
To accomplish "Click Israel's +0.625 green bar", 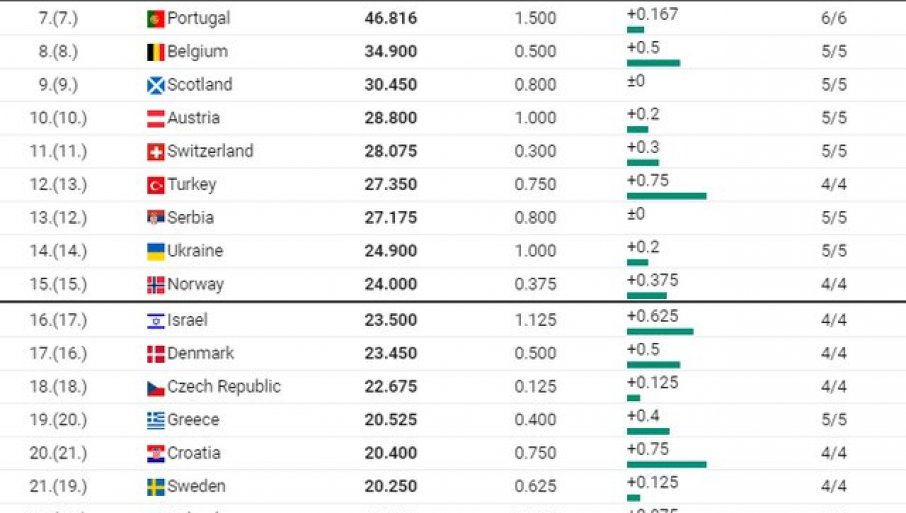I will tap(659, 331).
